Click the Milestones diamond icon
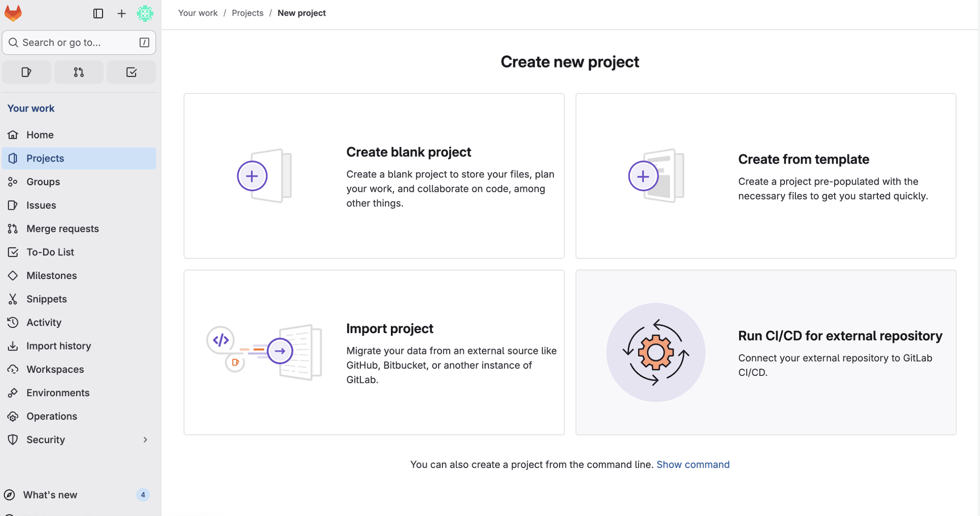980x516 pixels. click(13, 275)
